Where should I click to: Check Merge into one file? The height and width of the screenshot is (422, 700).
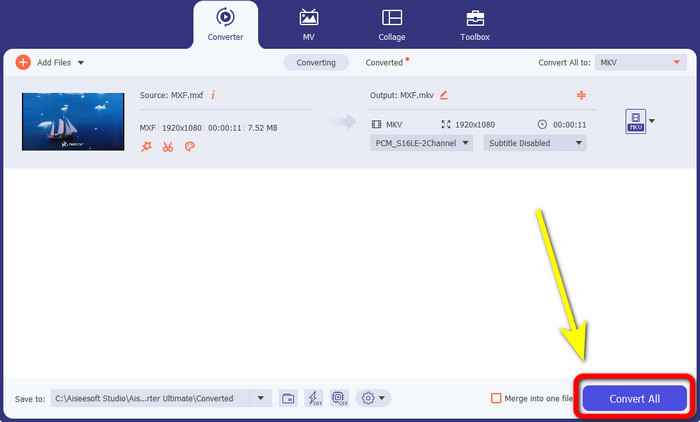tap(496, 398)
